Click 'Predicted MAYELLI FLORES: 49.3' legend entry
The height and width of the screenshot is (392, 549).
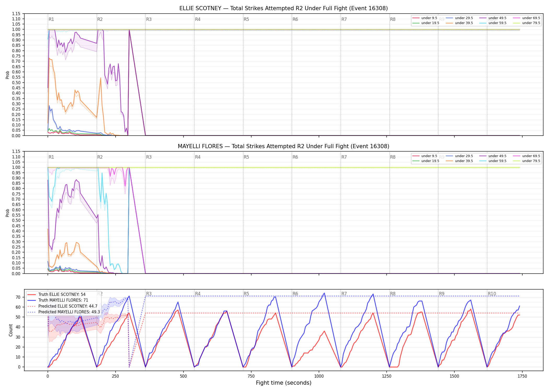click(64, 312)
